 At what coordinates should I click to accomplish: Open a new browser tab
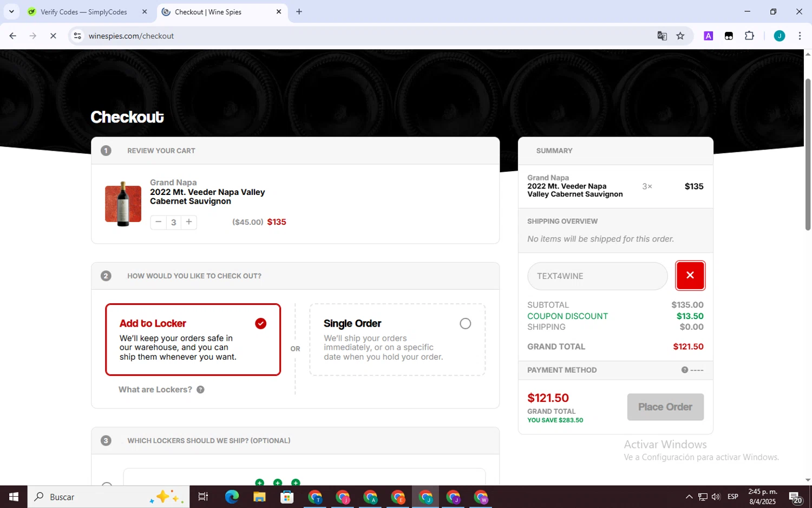[x=299, y=12]
